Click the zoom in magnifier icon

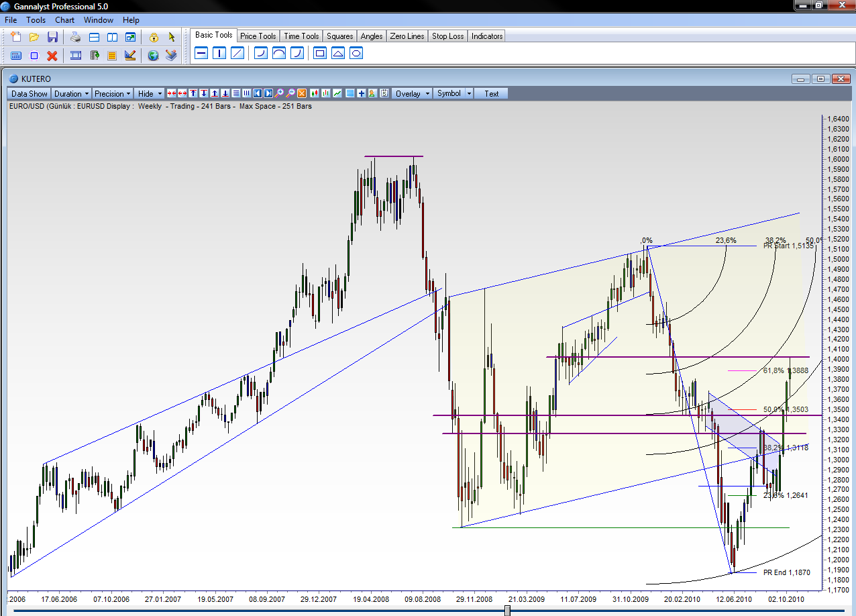point(279,94)
